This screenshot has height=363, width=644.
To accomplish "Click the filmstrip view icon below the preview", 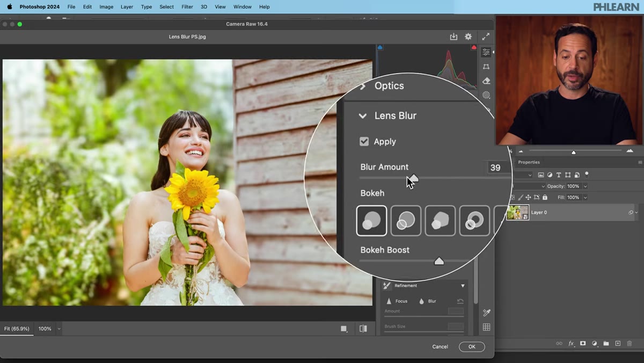I will click(344, 329).
